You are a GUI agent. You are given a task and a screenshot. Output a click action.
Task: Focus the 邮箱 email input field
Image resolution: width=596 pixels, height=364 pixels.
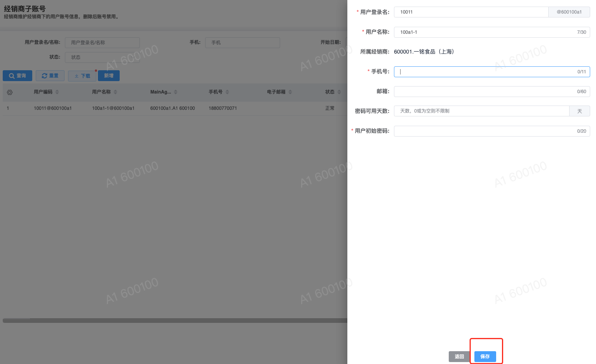492,92
